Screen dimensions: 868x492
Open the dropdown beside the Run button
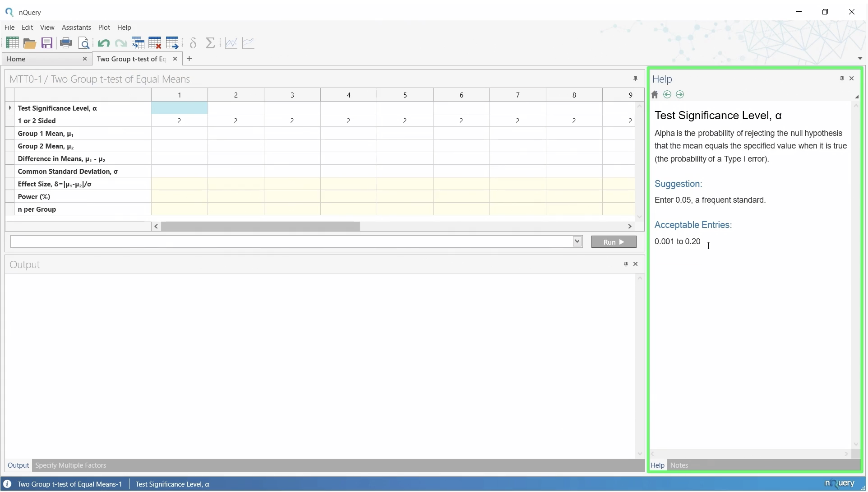(577, 242)
